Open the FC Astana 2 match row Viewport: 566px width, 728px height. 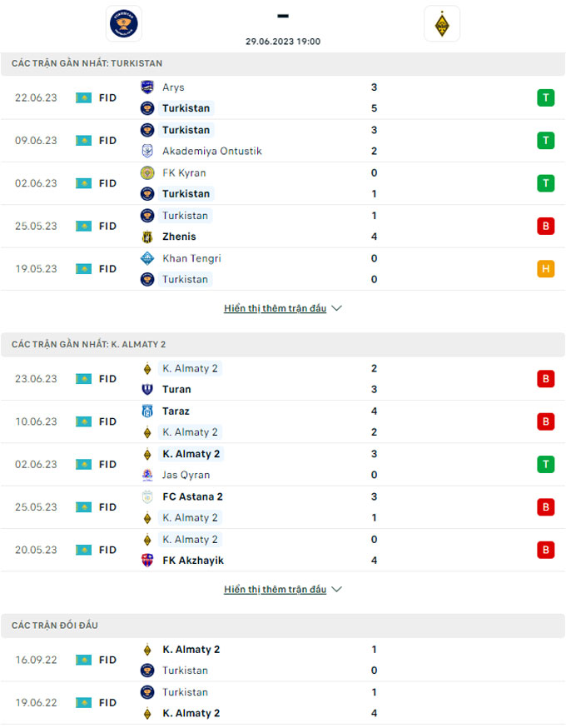pyautogui.click(x=283, y=507)
